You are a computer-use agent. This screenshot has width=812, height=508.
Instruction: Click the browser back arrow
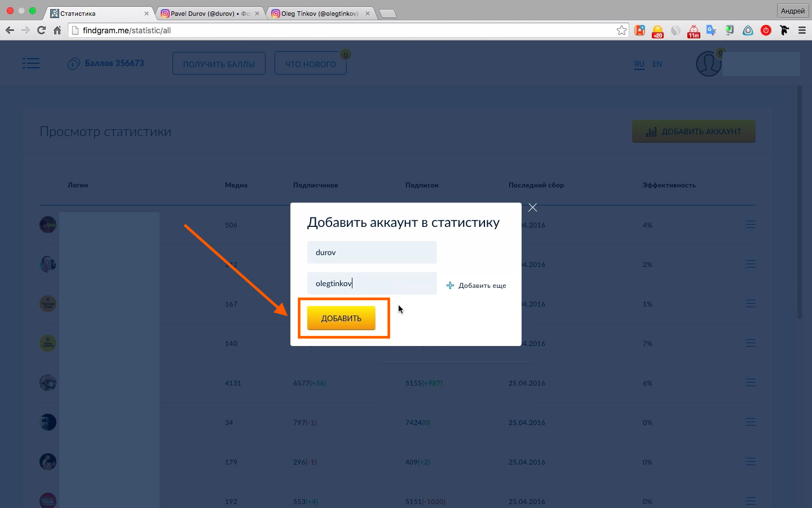click(10, 30)
